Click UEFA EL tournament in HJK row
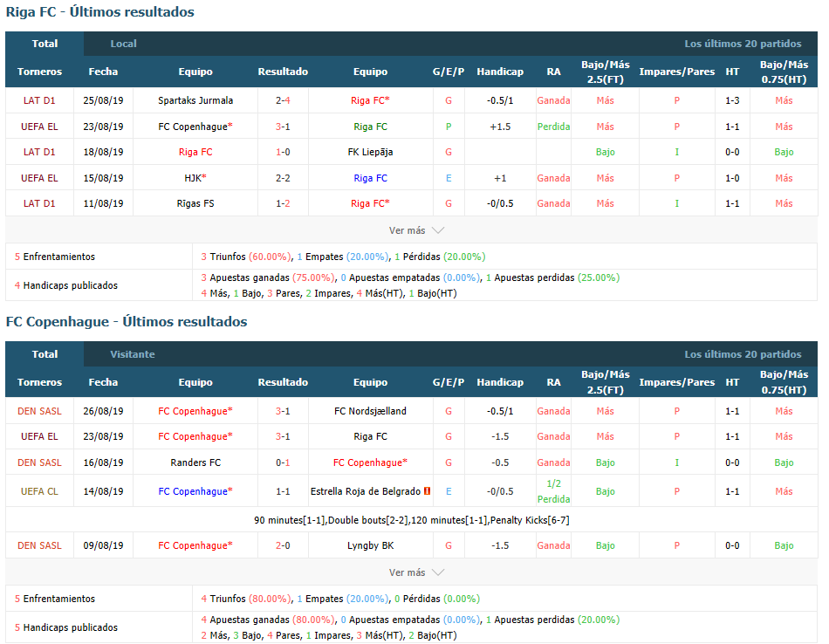Viewport: 829px width, 644px height. click(39, 178)
